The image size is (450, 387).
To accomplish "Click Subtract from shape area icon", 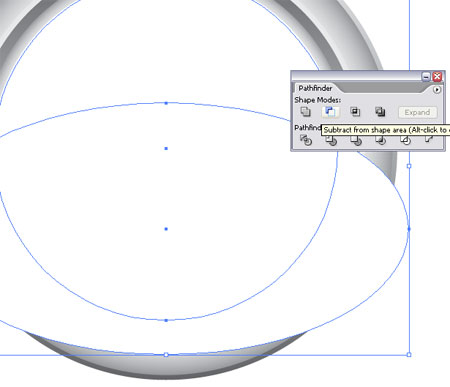I will 330,112.
